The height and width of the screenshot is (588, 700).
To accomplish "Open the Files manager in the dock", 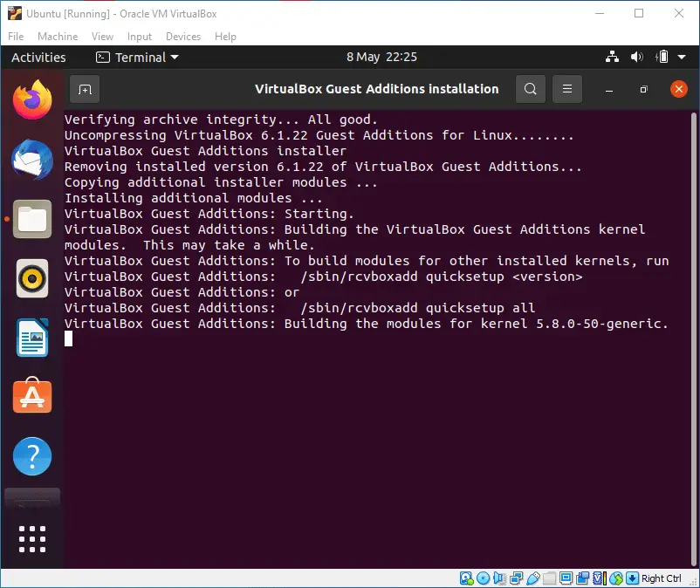I will [x=32, y=219].
